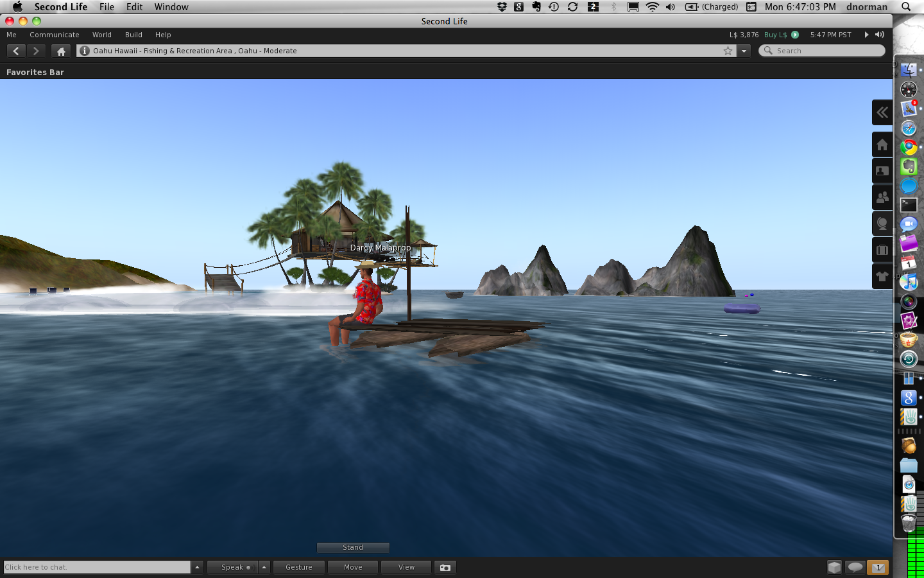This screenshot has height=578, width=924.
Task: Expand nearby chat history arrow
Action: coord(198,567)
